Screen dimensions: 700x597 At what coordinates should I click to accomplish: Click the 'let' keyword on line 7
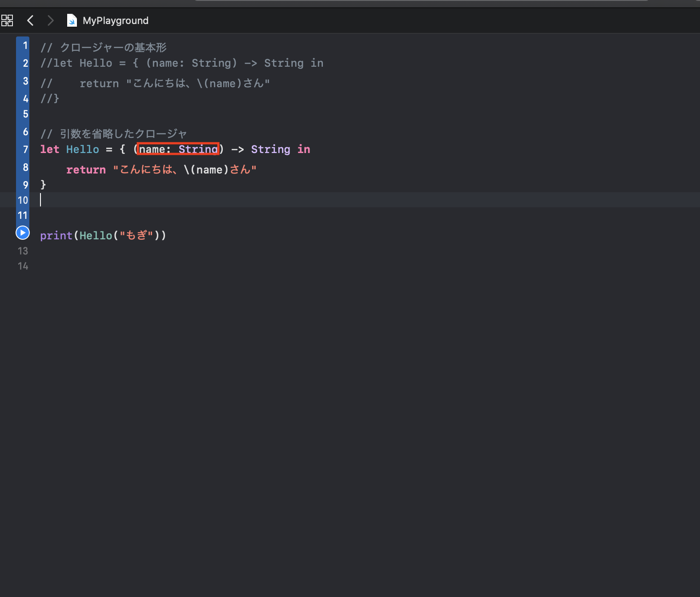point(50,149)
